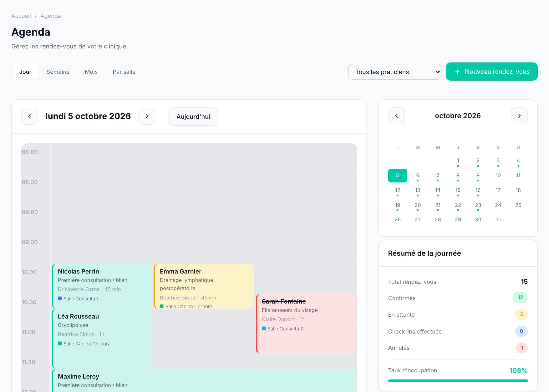Image resolution: width=549 pixels, height=392 pixels.
Task: Open cancelled Sarah Fontaine appointment
Action: (306, 324)
